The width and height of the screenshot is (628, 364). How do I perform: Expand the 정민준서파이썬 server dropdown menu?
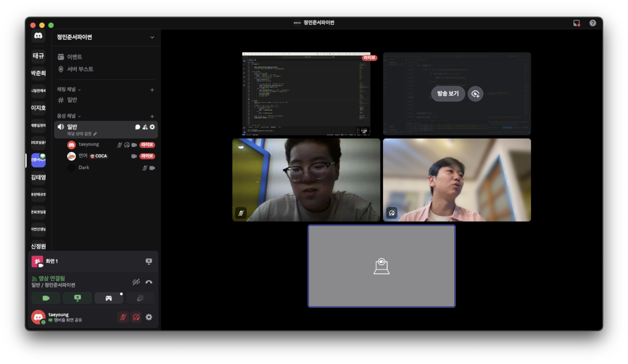click(152, 37)
